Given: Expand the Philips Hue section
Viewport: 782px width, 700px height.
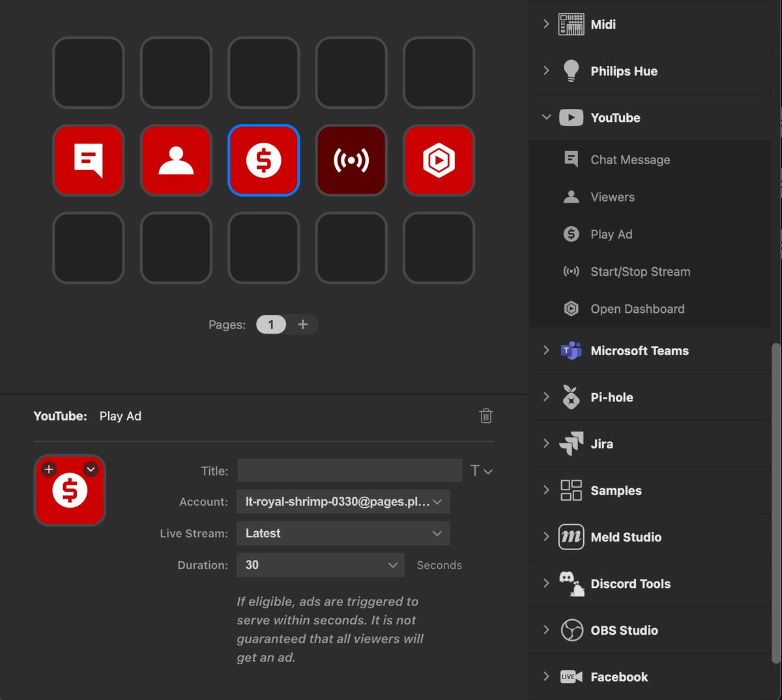Looking at the screenshot, I should click(546, 71).
